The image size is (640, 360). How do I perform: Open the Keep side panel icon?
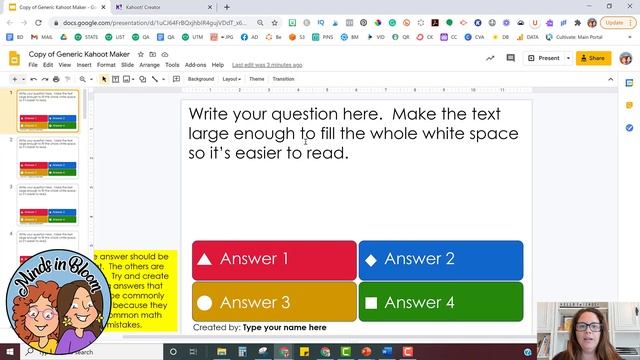pos(629,105)
